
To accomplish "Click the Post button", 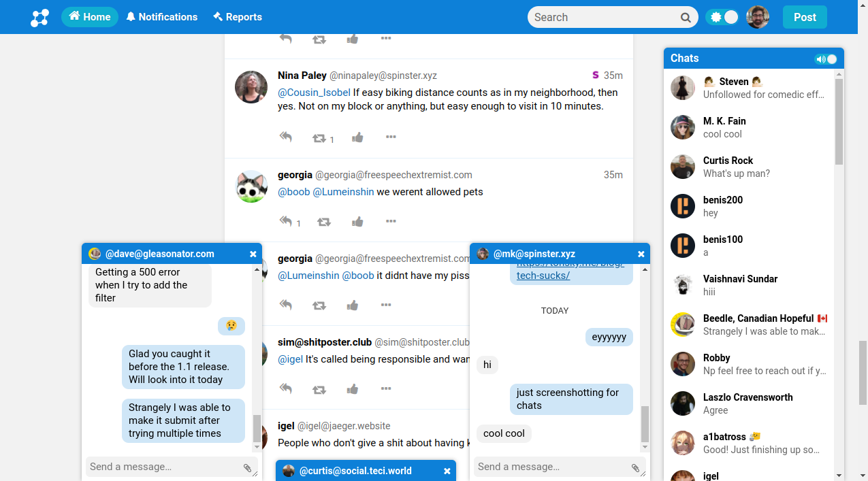I will 804,17.
